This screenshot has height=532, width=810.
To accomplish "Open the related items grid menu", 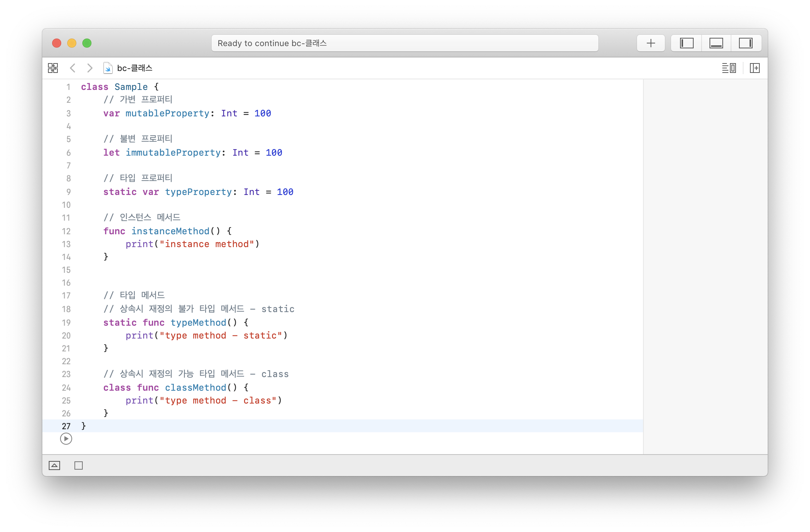I will [53, 68].
